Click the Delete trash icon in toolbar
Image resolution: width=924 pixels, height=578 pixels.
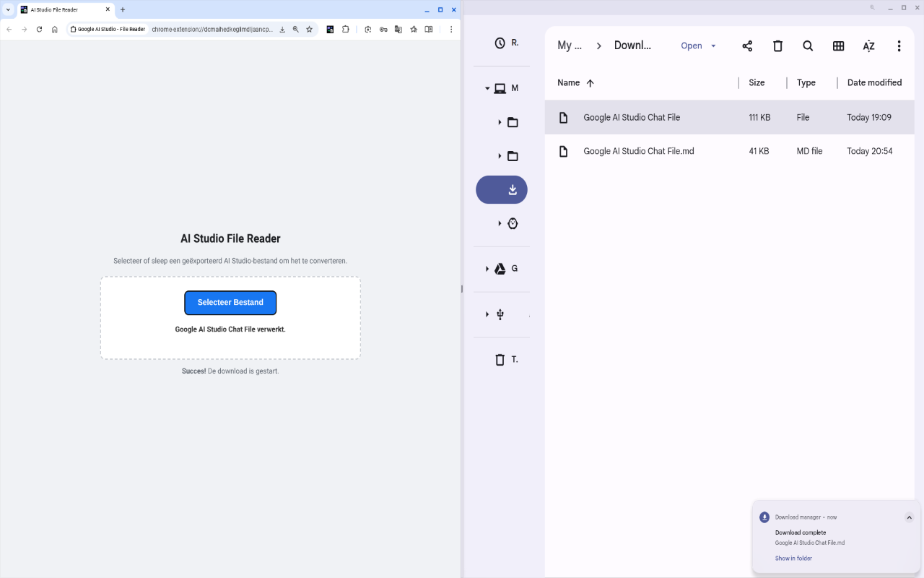pyautogui.click(x=777, y=46)
